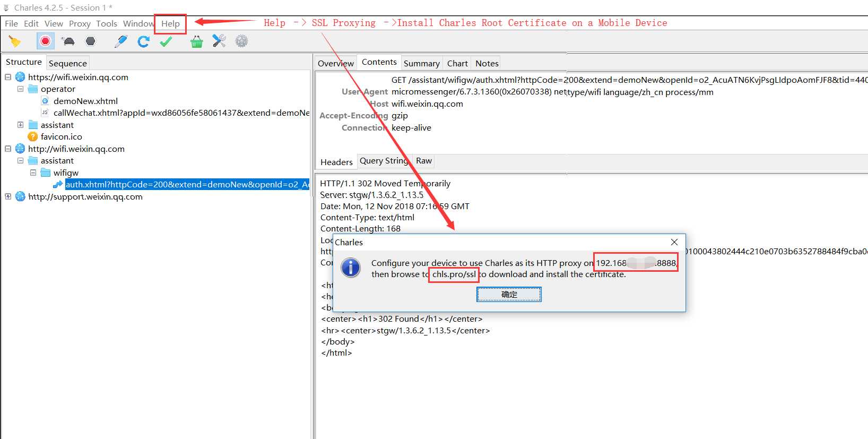The image size is (868, 439).
Task: Collapse the assistant folder under http host
Action: click(x=21, y=160)
